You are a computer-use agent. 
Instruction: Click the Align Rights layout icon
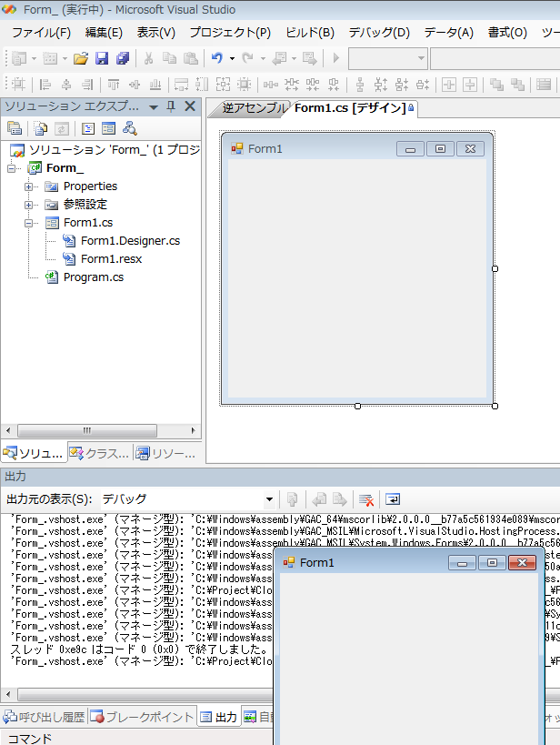(x=87, y=85)
